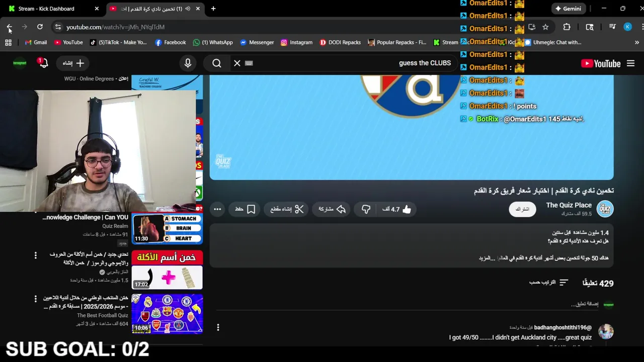The width and height of the screenshot is (644, 362).
Task: Reload the current YouTube page
Action: coord(40,27)
